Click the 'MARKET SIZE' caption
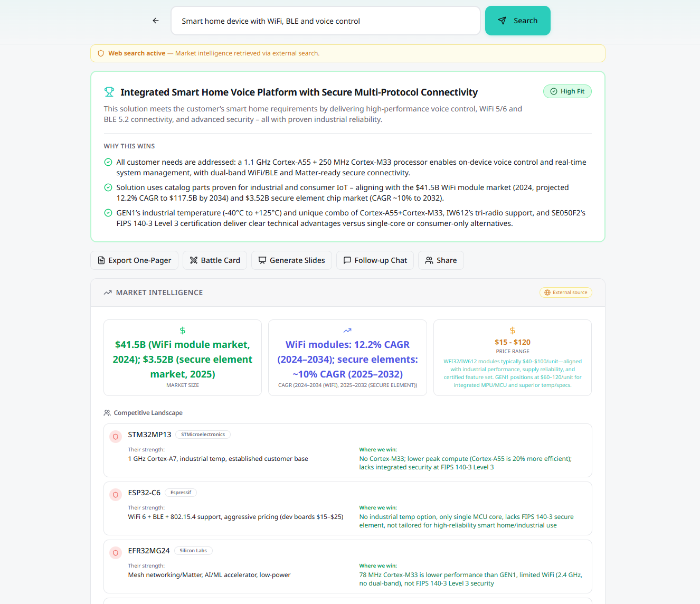This screenshot has height=604, width=700. [183, 385]
